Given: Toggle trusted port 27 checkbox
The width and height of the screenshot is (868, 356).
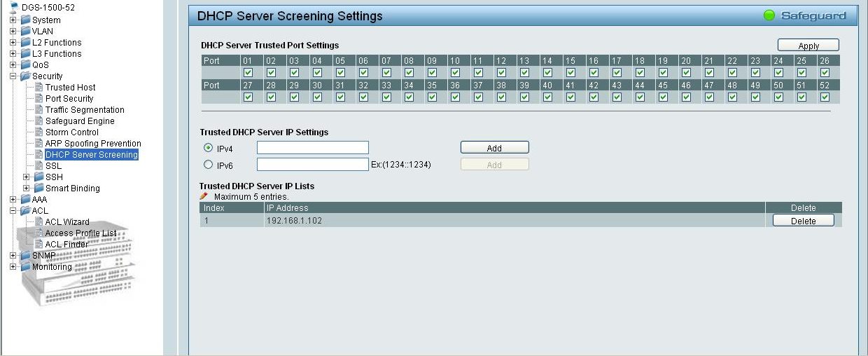Looking at the screenshot, I should click(x=248, y=97).
